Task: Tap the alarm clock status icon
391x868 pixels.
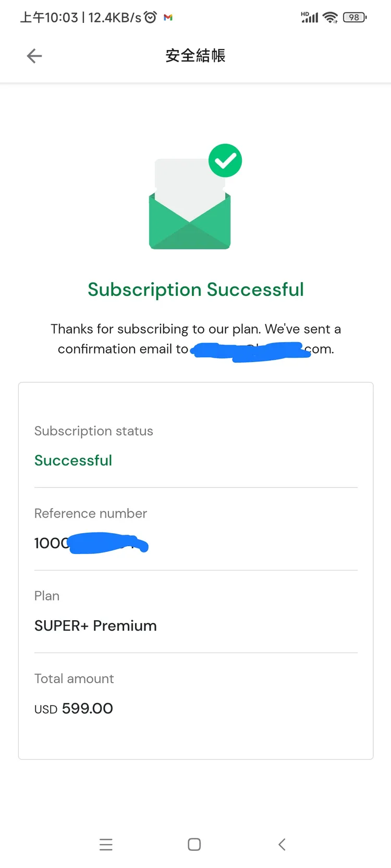Action: (150, 18)
